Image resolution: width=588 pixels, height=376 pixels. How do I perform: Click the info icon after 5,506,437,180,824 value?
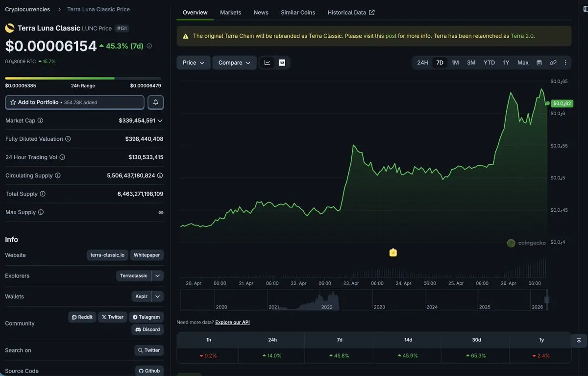[160, 175]
